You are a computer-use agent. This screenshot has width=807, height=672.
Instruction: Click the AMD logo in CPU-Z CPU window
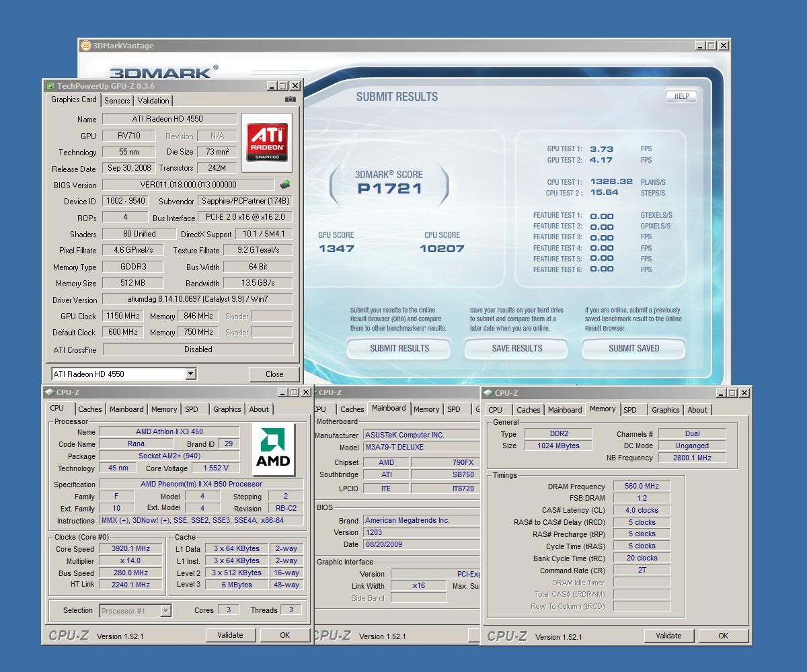coord(273,450)
